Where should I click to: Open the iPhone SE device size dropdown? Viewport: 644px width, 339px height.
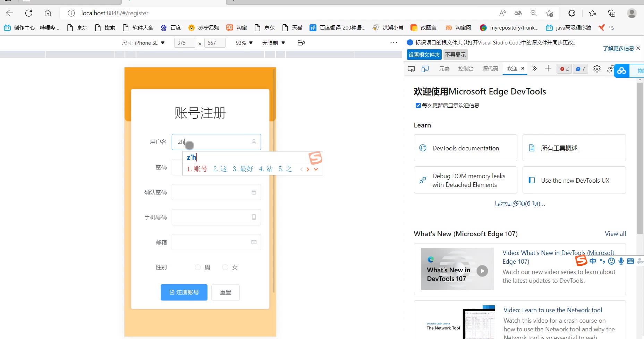pyautogui.click(x=143, y=43)
